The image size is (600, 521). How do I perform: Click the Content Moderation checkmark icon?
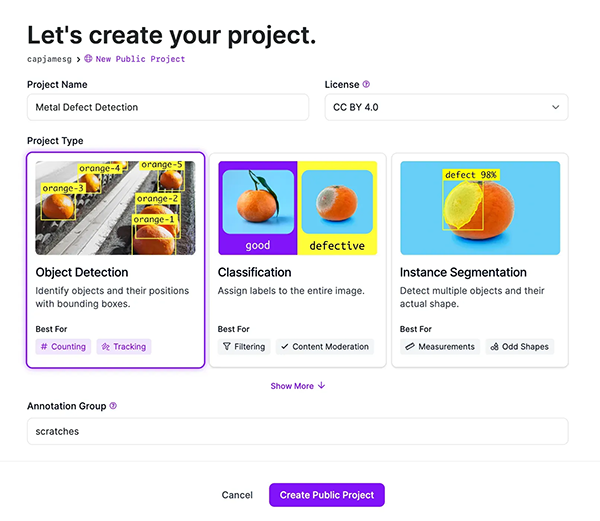(x=284, y=347)
